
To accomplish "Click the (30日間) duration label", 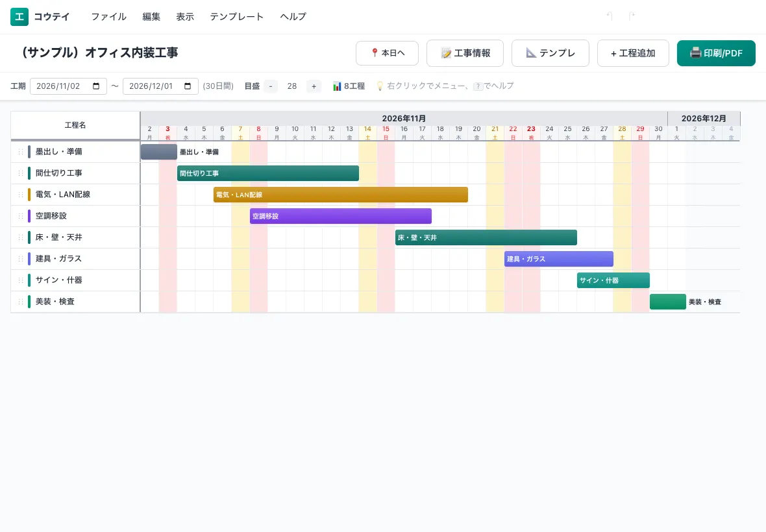I will (x=218, y=86).
